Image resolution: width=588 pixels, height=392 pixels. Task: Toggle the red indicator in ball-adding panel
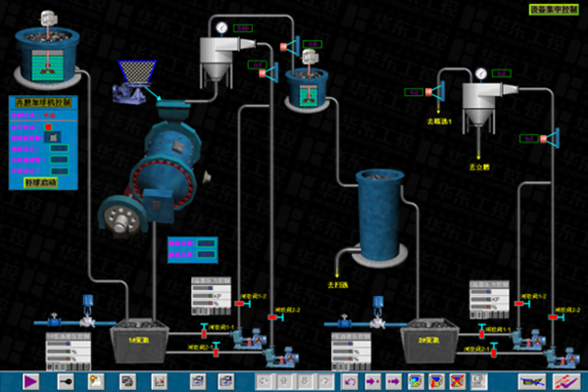click(48, 126)
